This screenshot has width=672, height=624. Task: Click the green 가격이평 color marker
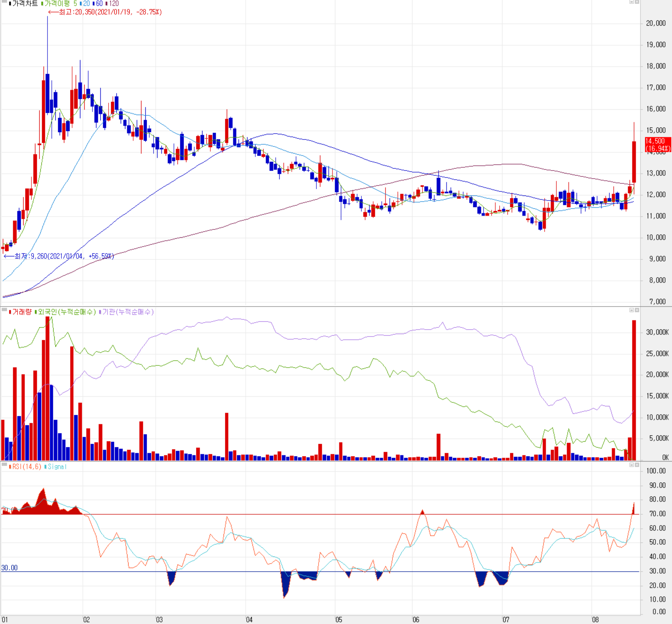pyautogui.click(x=42, y=4)
